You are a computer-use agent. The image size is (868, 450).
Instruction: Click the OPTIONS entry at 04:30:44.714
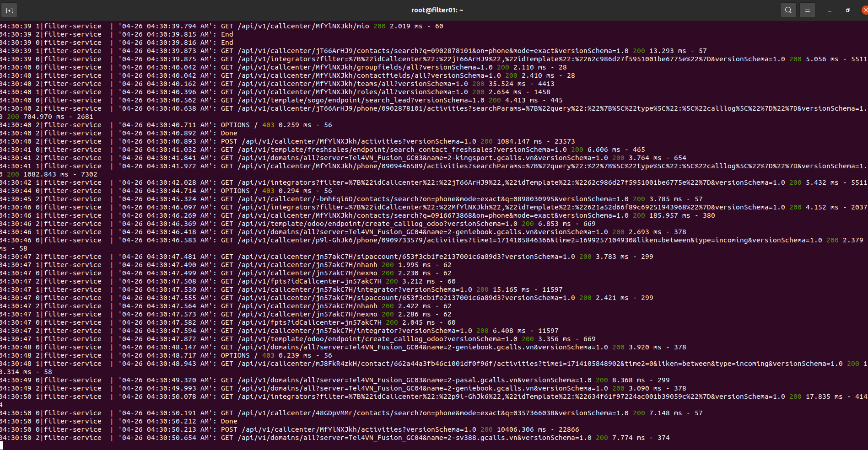(235, 191)
